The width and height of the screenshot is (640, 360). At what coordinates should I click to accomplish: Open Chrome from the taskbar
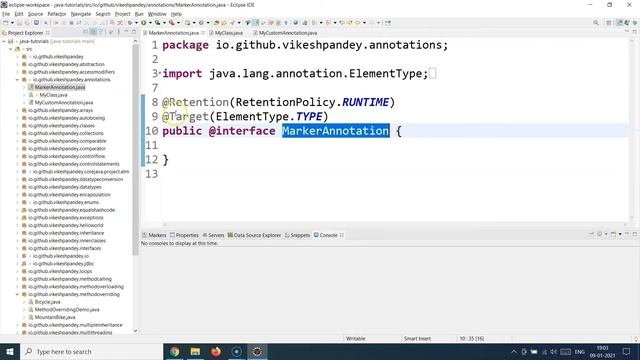pyautogui.click(x=174, y=351)
